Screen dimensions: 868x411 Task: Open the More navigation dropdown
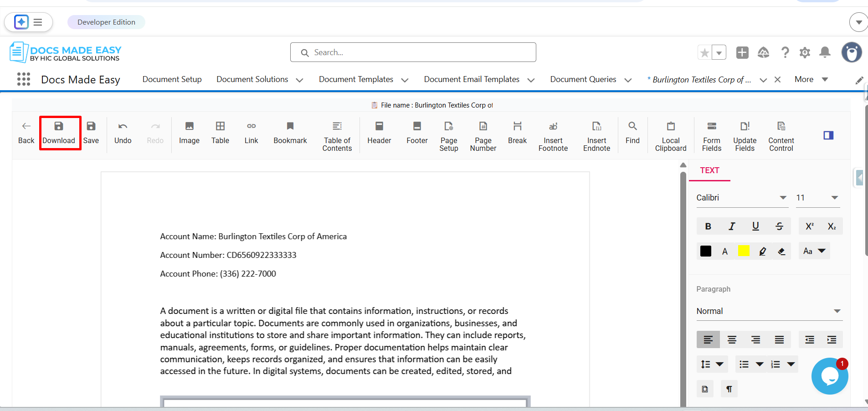[811, 79]
